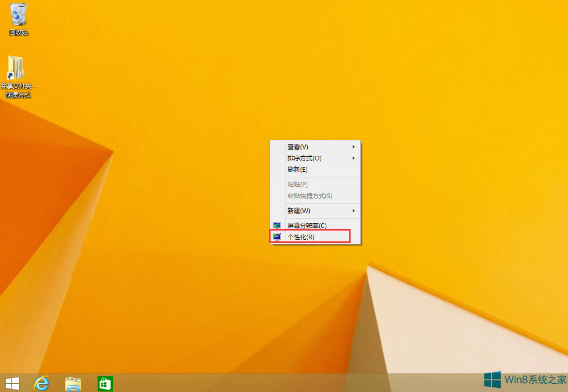Select 刷新(E) from the context menu
The image size is (568, 392).
click(297, 170)
